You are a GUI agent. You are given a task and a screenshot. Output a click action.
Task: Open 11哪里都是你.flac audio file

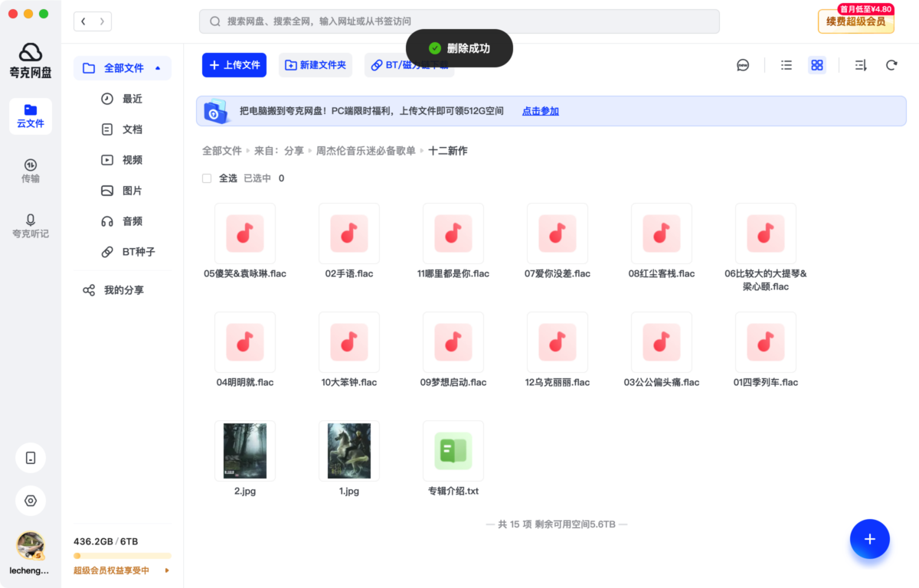(453, 234)
